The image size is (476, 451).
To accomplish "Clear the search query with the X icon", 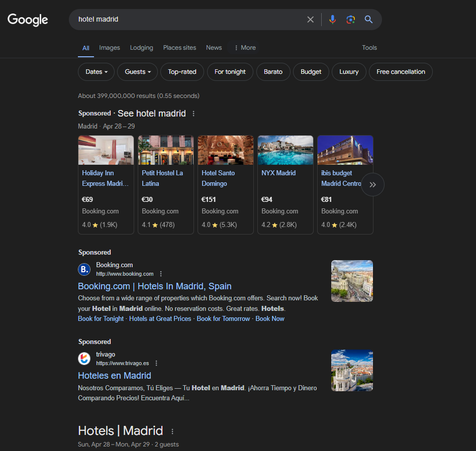I will [310, 19].
